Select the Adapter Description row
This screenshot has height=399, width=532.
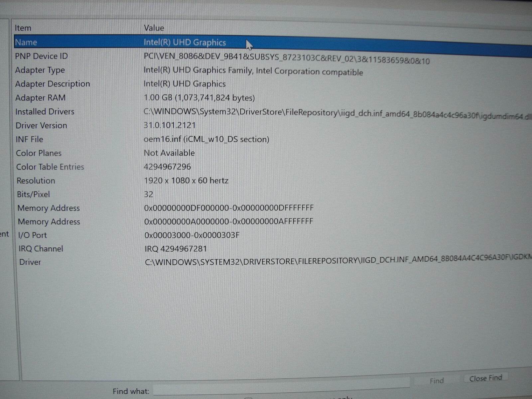pyautogui.click(x=133, y=84)
